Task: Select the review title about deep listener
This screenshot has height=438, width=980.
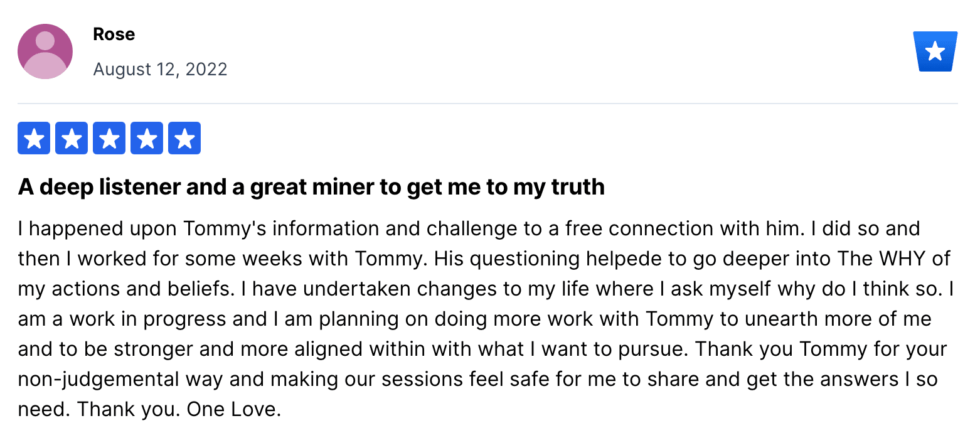Action: tap(311, 187)
